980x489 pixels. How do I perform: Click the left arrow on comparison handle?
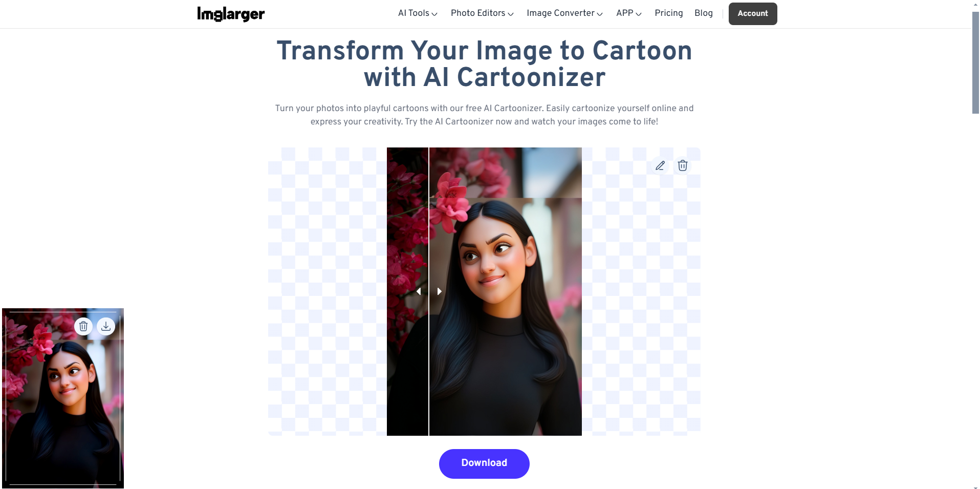click(x=419, y=291)
